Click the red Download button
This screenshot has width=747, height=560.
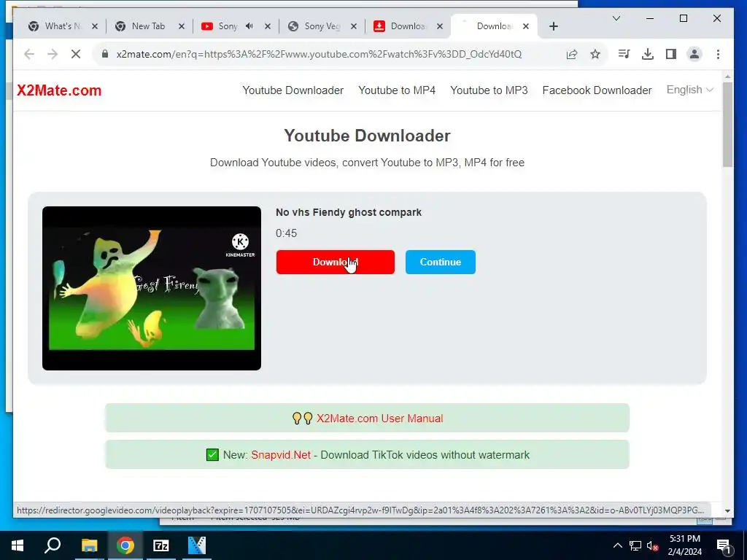pos(335,262)
